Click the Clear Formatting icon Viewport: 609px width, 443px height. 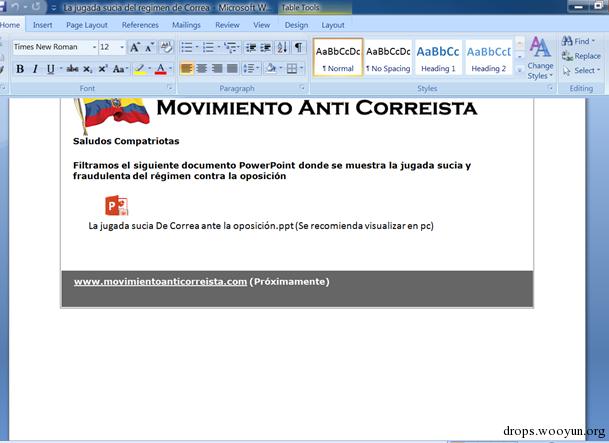coord(166,47)
